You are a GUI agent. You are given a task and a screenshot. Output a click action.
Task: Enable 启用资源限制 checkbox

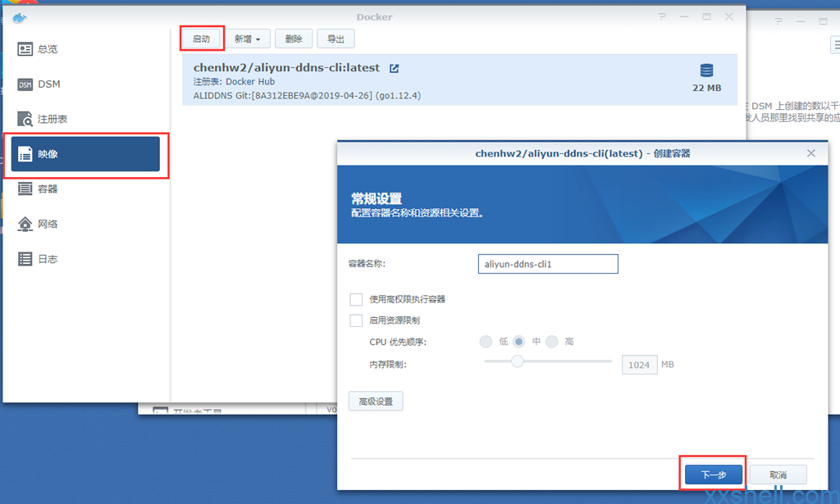pos(356,320)
